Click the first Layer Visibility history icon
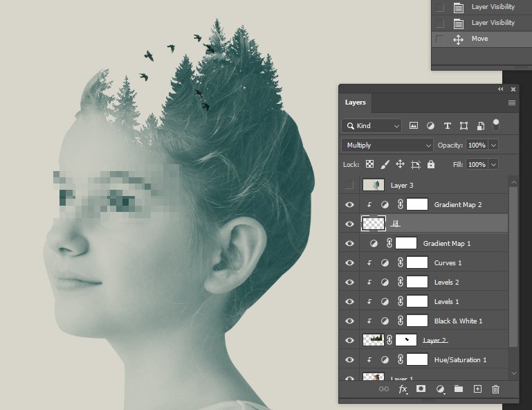The image size is (532, 410). click(x=459, y=8)
